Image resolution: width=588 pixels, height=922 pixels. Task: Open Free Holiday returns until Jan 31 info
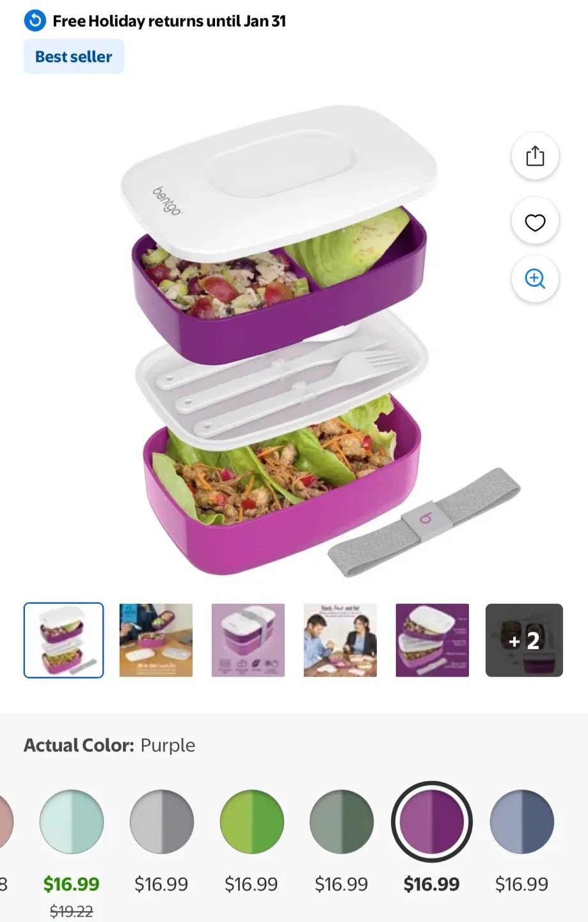click(169, 21)
